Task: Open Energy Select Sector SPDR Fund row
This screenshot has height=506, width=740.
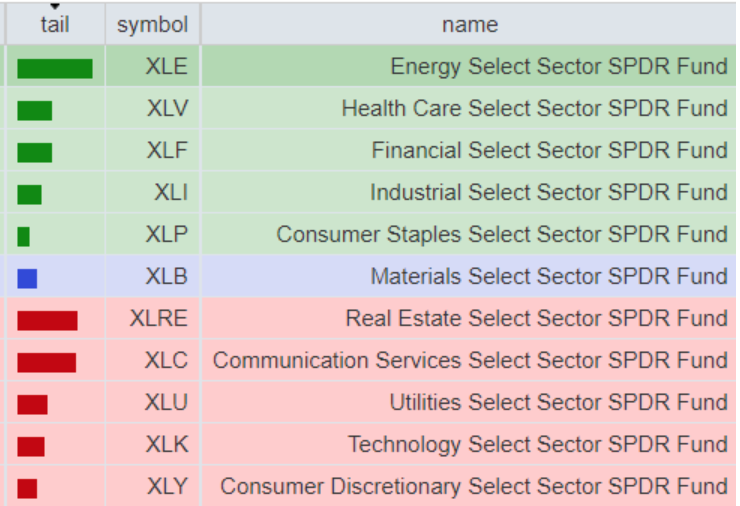Action: point(559,67)
